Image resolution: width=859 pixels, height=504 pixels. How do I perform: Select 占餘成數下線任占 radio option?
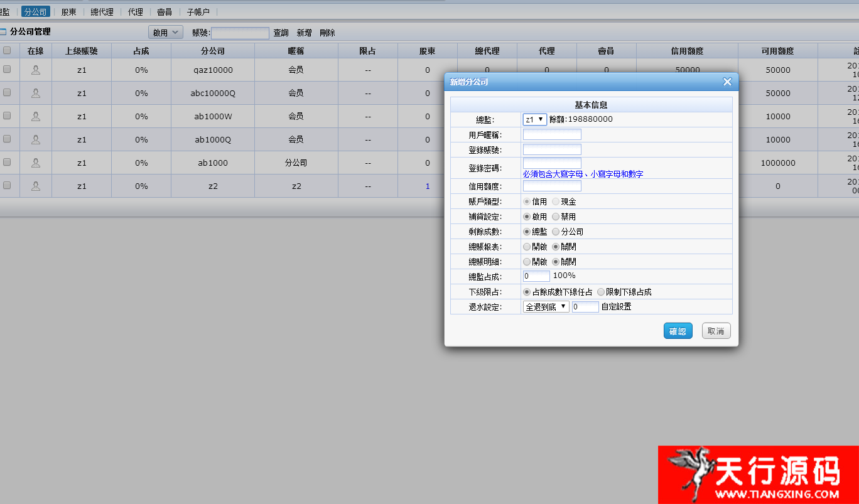527,292
